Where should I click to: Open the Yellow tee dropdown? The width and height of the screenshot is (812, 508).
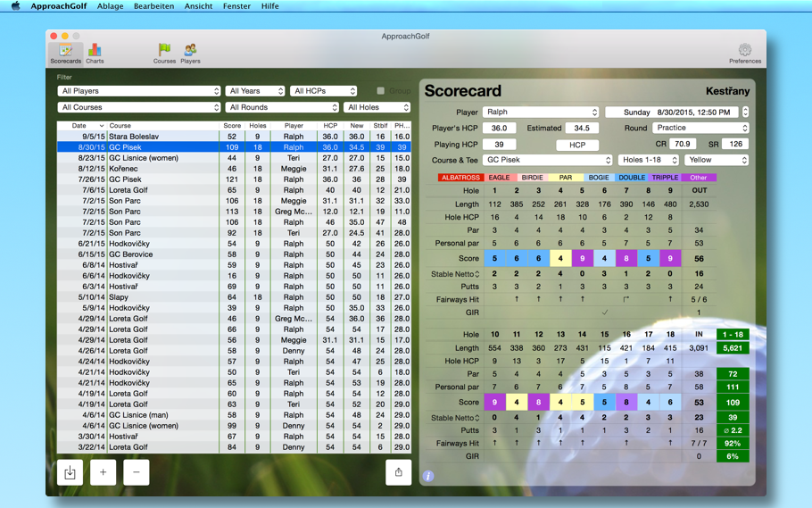coord(717,160)
